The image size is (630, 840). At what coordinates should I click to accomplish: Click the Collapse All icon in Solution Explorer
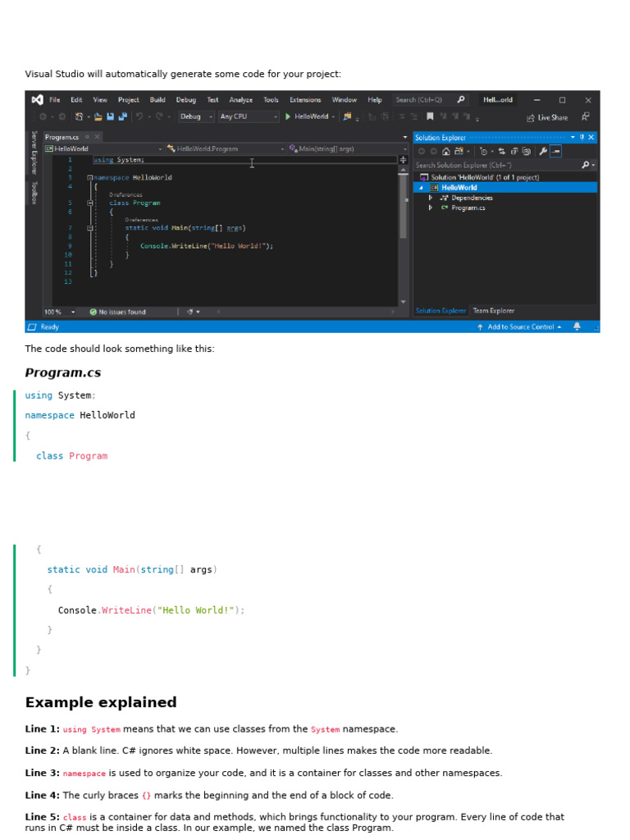click(x=514, y=152)
